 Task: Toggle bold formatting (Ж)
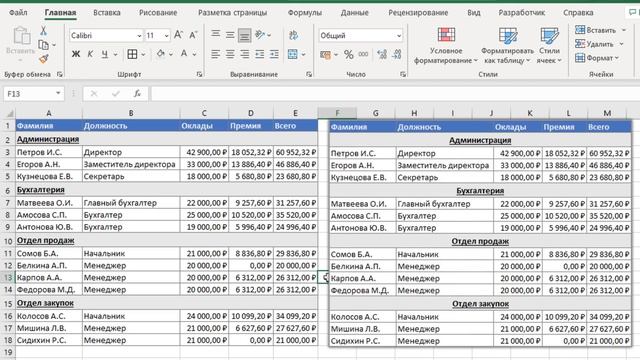pos(76,54)
